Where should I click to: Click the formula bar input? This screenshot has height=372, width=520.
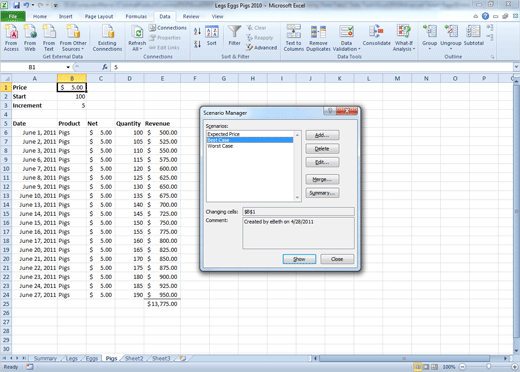tap(312, 67)
